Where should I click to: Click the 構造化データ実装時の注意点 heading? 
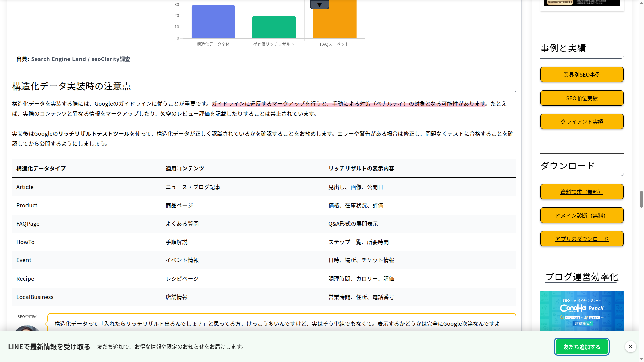coord(71,86)
